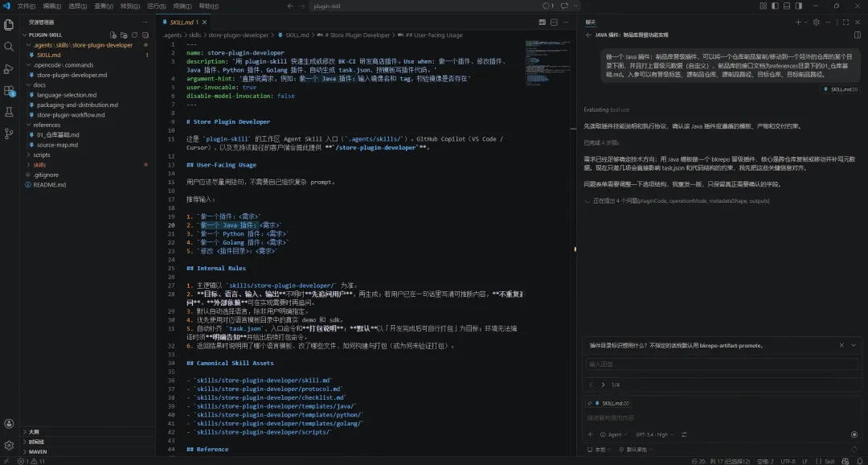Image resolution: width=868 pixels, height=465 pixels.
Task: Toggle secondary side bar visibility
Action: click(799, 6)
